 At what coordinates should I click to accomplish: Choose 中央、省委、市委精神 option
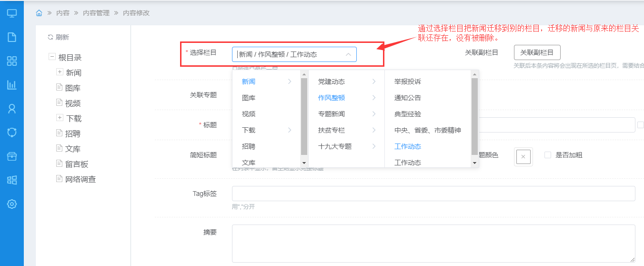click(428, 130)
